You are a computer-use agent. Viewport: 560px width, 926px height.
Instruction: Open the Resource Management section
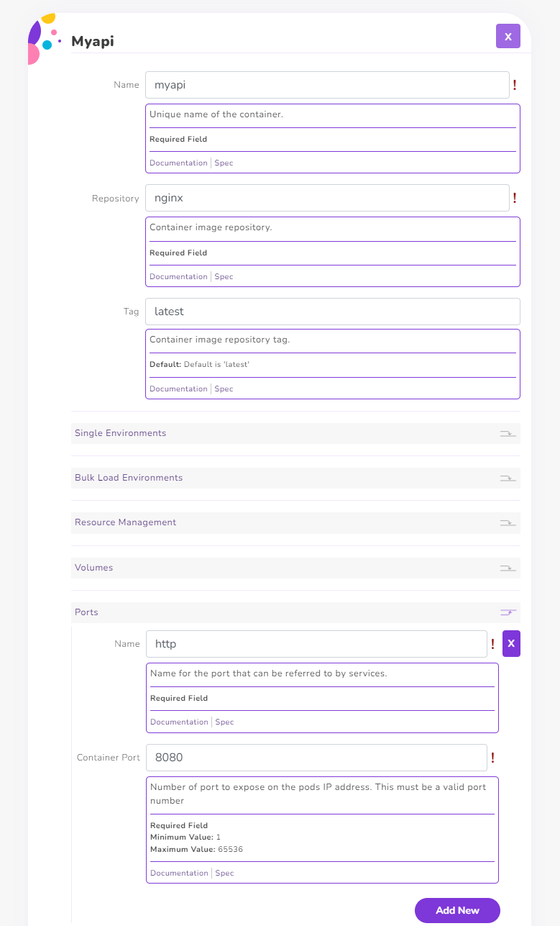coord(295,522)
